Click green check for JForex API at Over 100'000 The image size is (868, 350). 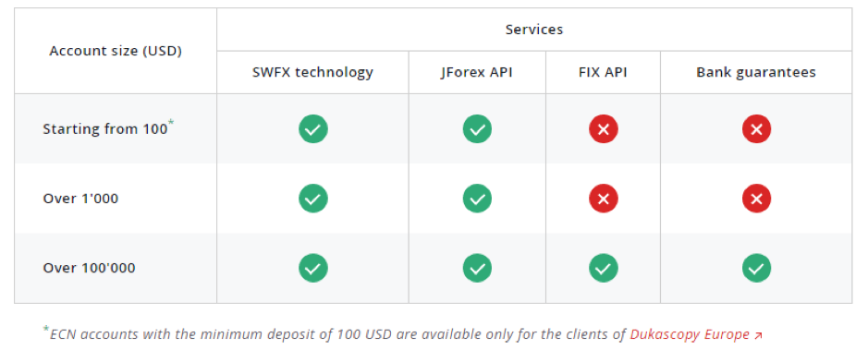pyautogui.click(x=477, y=268)
